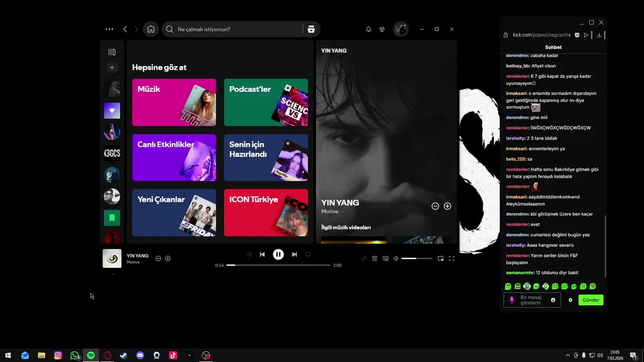
Task: Skip to the next track
Action: (294, 254)
